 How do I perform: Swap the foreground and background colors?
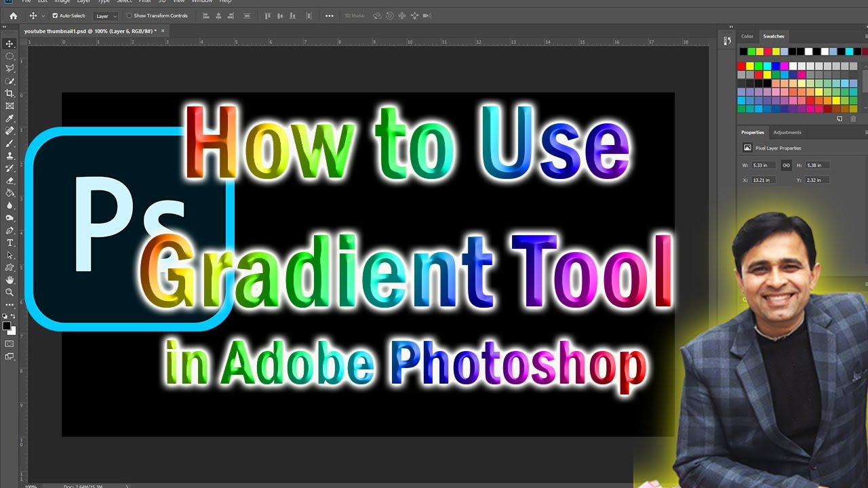click(13, 317)
